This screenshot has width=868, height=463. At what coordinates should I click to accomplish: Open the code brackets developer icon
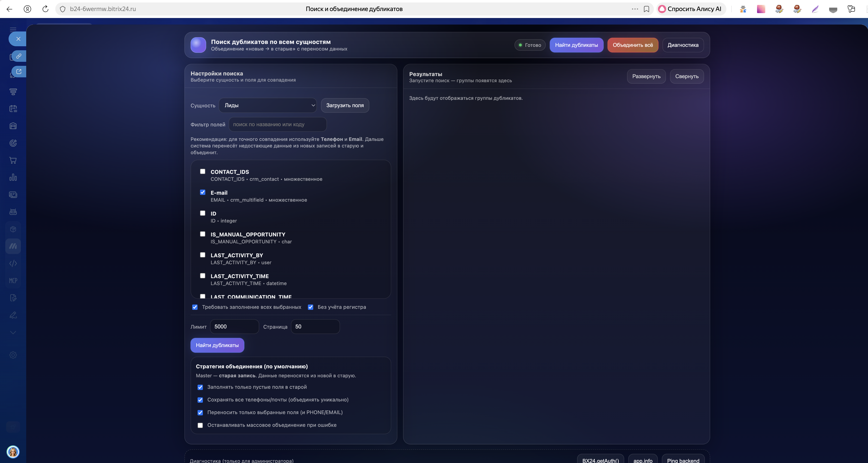tap(13, 263)
